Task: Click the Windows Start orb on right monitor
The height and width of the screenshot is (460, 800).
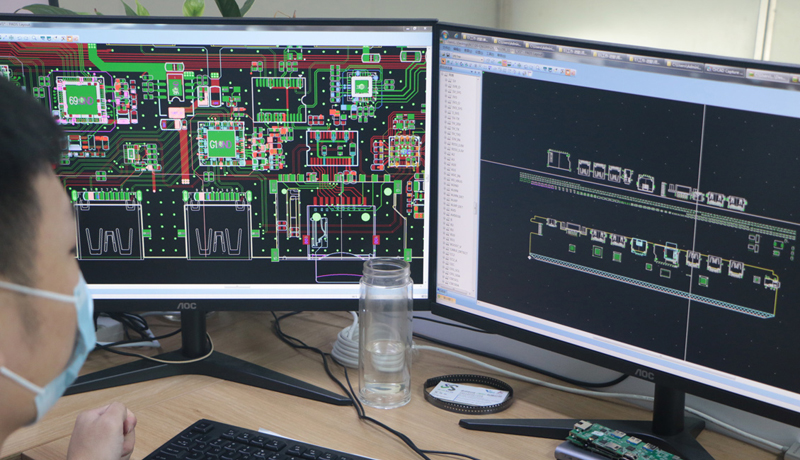Action: (446, 37)
